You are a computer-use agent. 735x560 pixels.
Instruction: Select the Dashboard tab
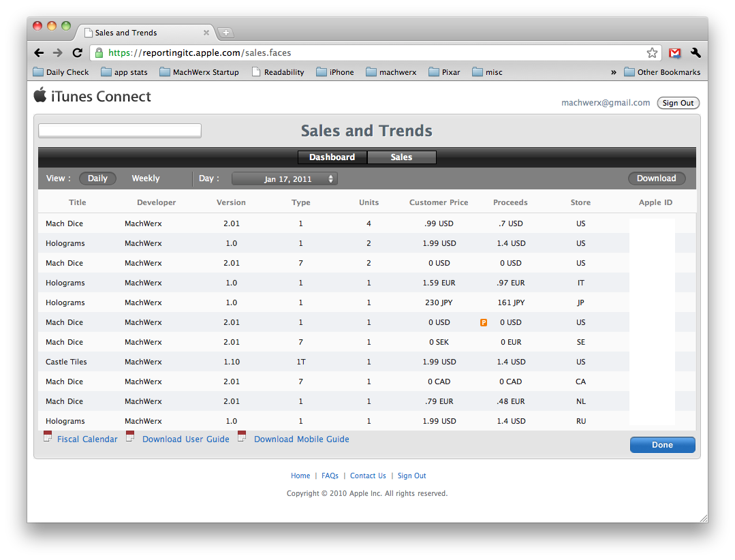pyautogui.click(x=332, y=157)
